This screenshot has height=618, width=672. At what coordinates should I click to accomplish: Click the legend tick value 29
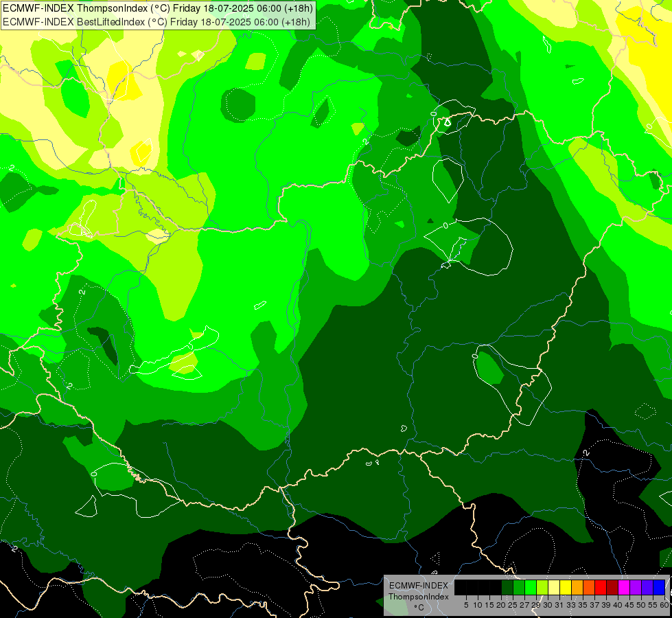[x=536, y=605]
